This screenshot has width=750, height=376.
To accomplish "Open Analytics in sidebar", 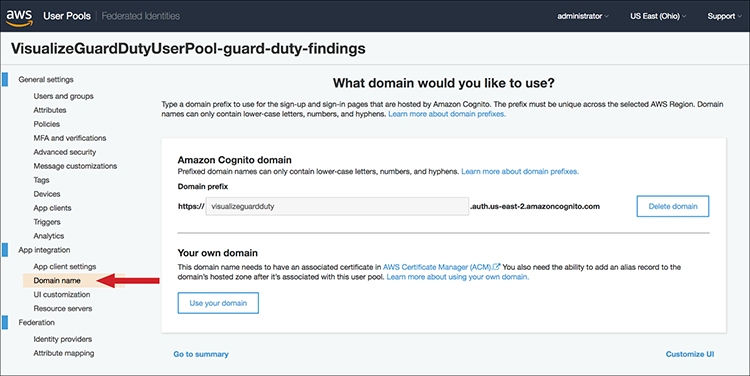I will pyautogui.click(x=49, y=236).
